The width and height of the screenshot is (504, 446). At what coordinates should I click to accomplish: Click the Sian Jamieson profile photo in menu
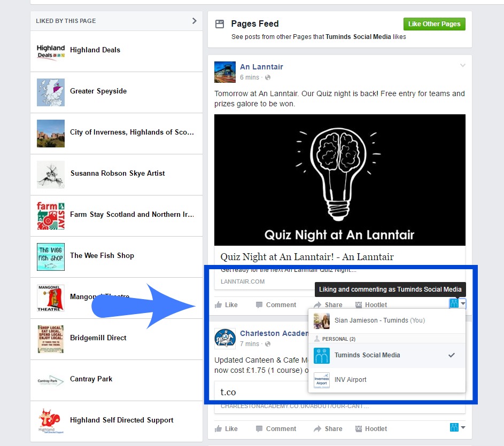(x=322, y=321)
